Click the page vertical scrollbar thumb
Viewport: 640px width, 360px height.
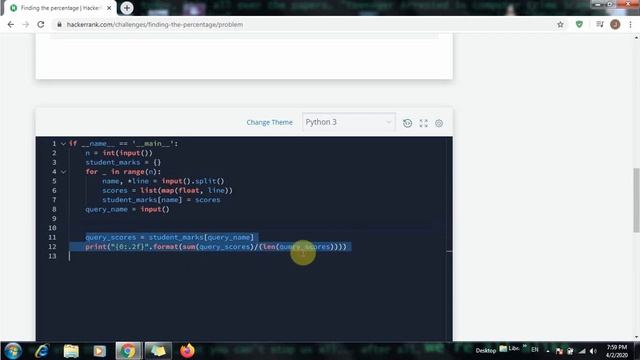pyautogui.click(x=636, y=200)
